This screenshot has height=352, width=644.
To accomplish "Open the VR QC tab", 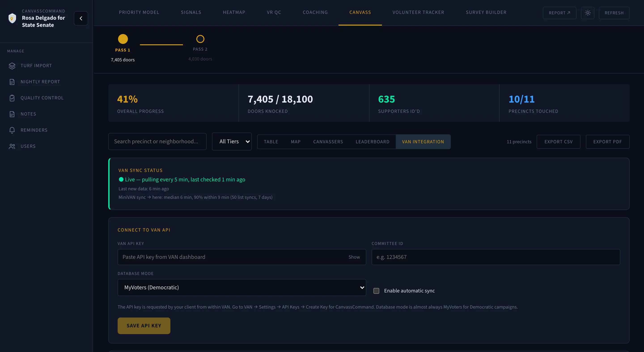I will click(x=274, y=13).
